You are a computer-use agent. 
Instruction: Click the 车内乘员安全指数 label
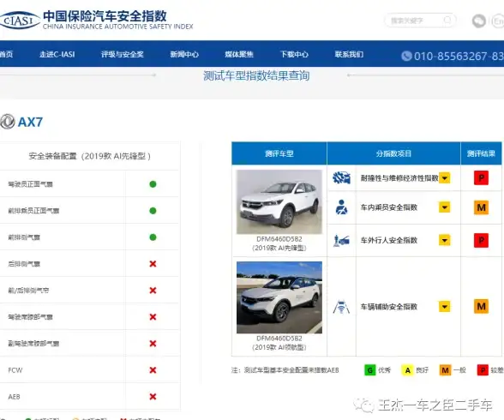coord(389,207)
